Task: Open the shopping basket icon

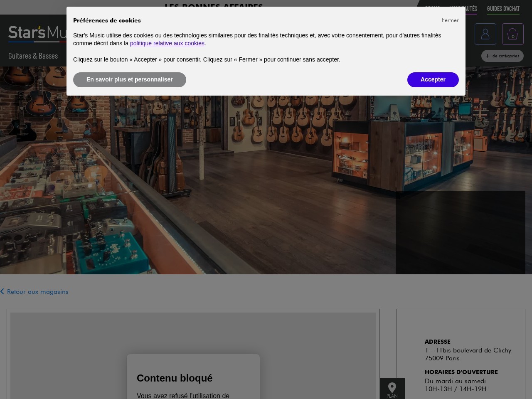Action: point(512,34)
